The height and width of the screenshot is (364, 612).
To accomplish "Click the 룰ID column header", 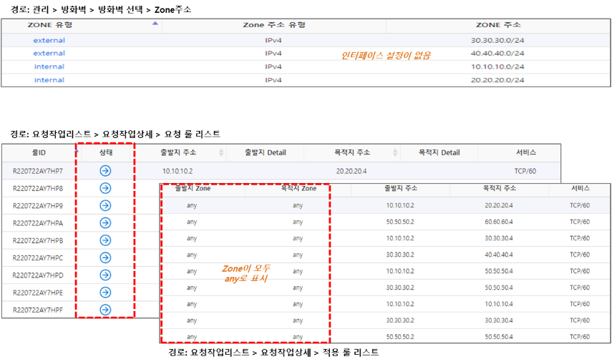I will (x=39, y=152).
